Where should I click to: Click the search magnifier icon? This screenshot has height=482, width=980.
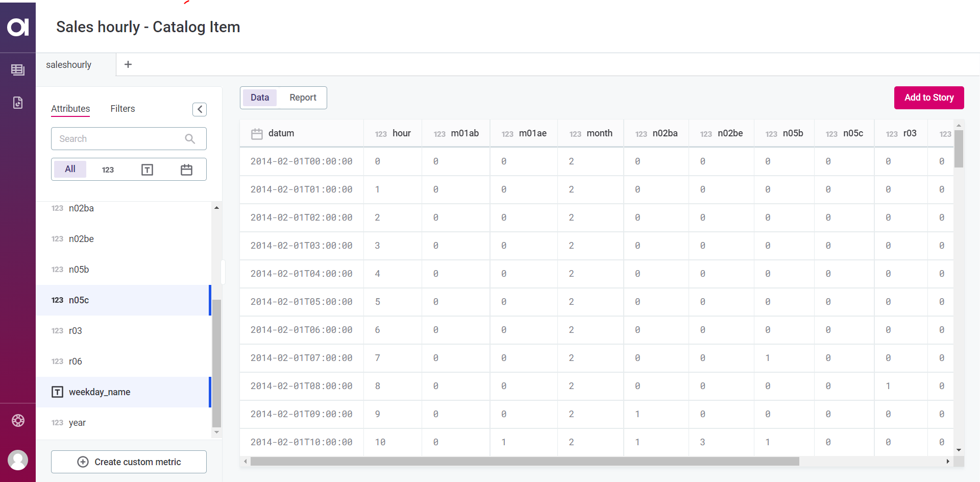[x=190, y=139]
